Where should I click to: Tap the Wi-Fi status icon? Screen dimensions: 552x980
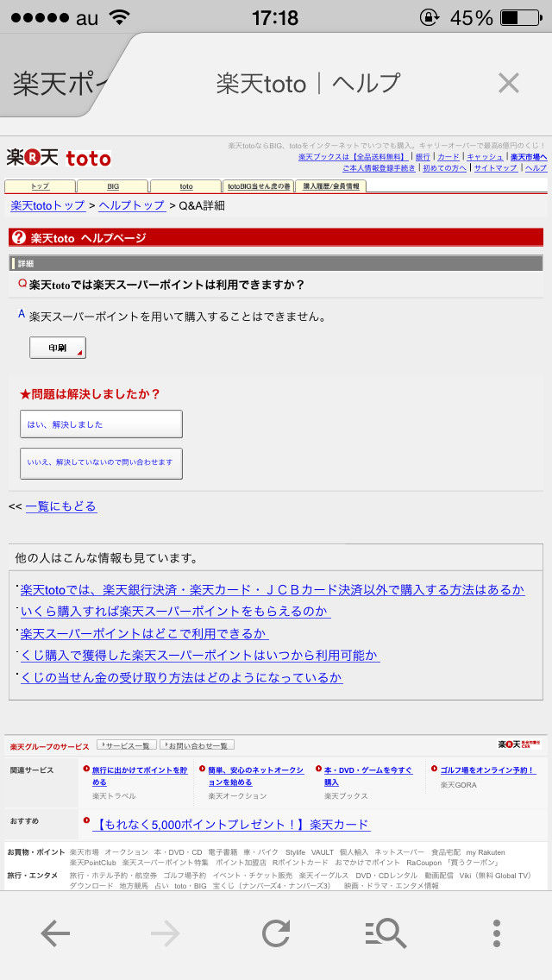click(120, 17)
